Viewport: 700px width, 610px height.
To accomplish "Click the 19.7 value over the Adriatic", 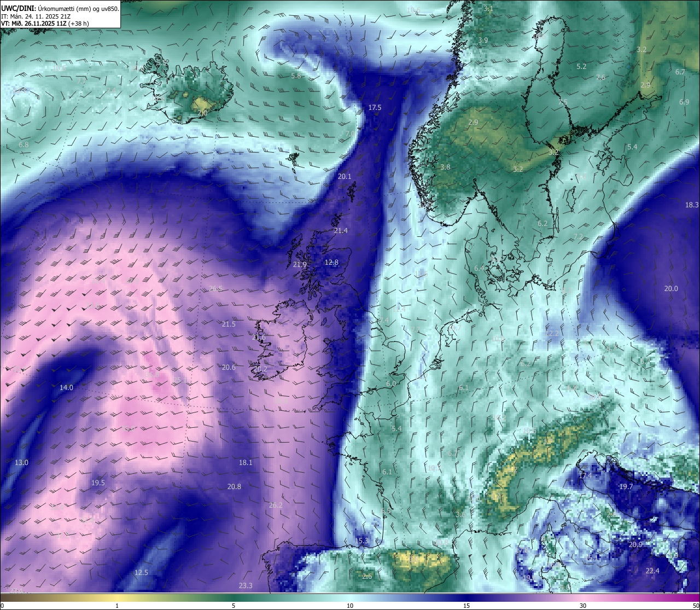I will click(626, 487).
